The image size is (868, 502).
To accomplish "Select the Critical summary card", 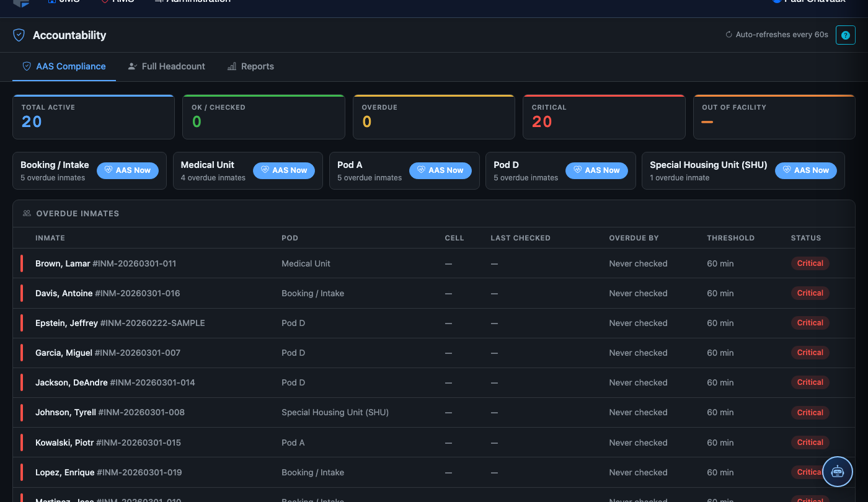I will tap(604, 117).
